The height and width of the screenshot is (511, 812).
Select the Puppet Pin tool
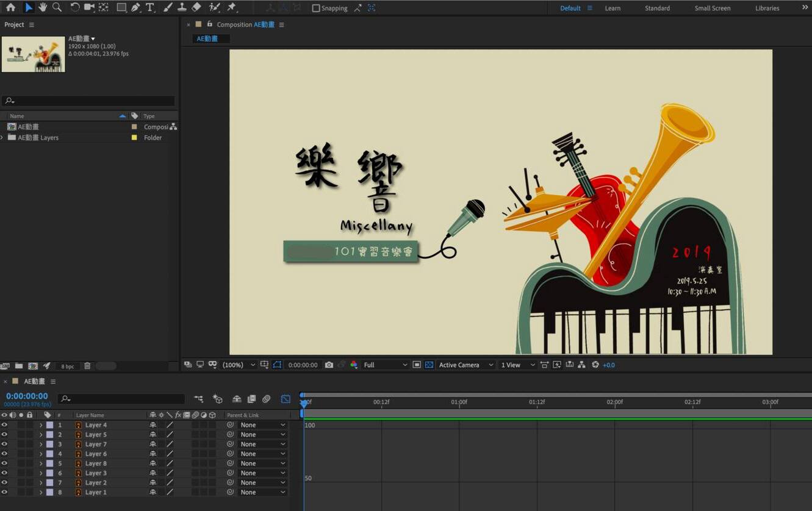(231, 7)
